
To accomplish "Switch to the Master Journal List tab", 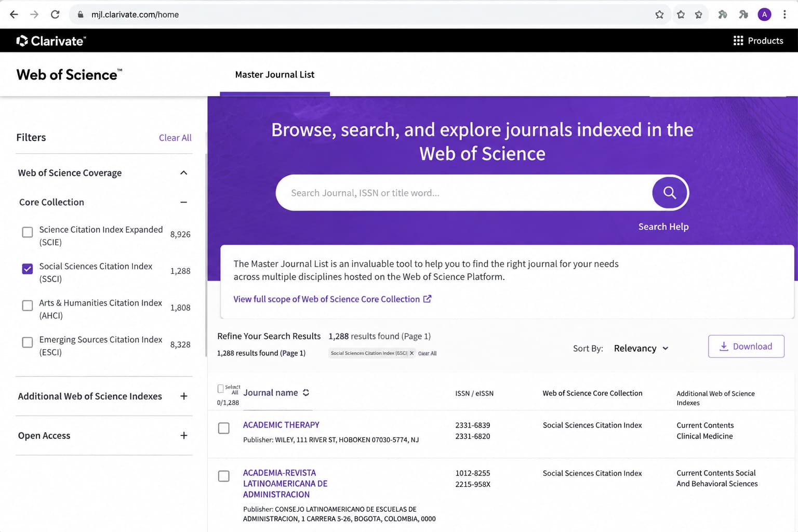I will click(275, 75).
